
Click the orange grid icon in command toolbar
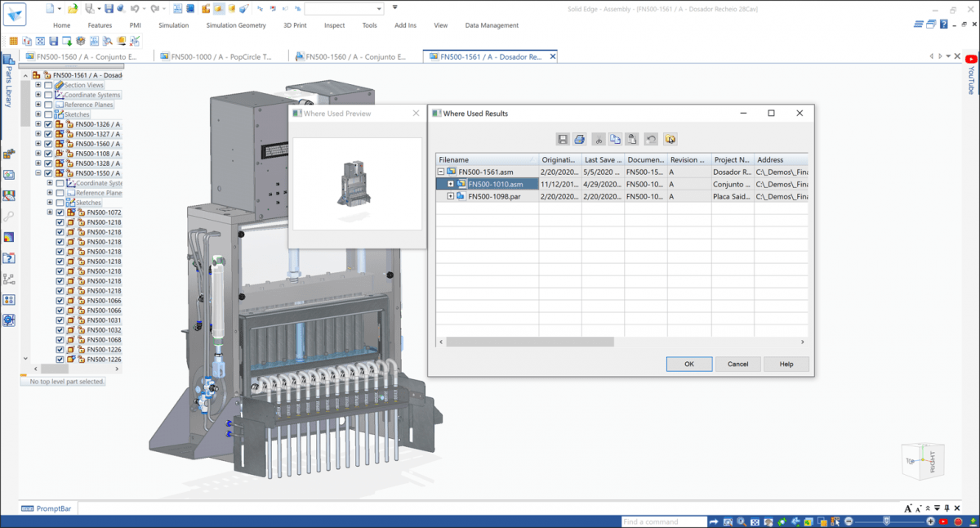[13, 41]
